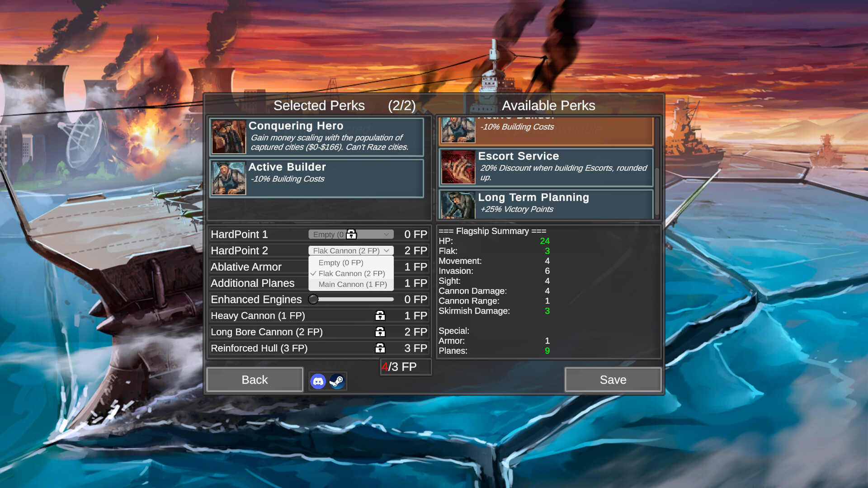
Task: Open the Steam link icon
Action: [337, 381]
